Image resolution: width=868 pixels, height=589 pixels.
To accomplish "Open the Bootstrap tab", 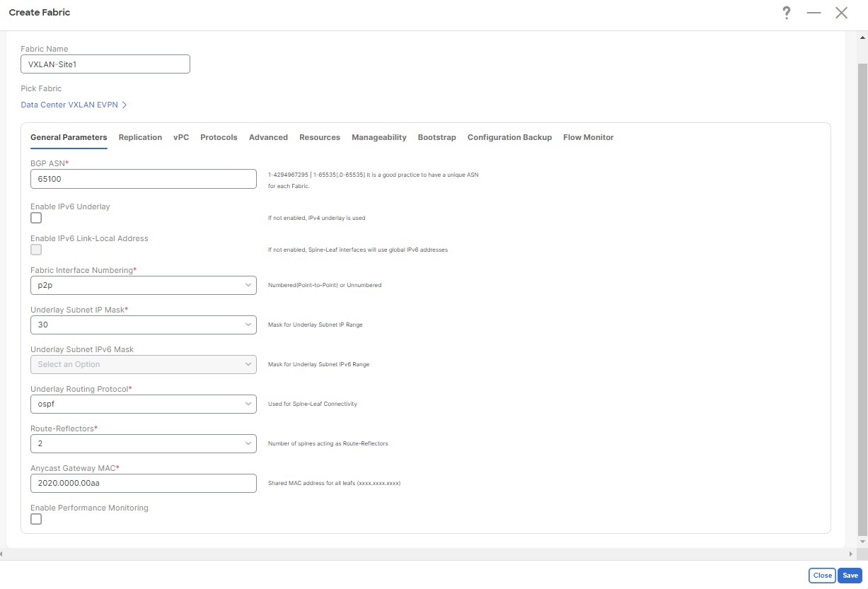I will coord(436,137).
